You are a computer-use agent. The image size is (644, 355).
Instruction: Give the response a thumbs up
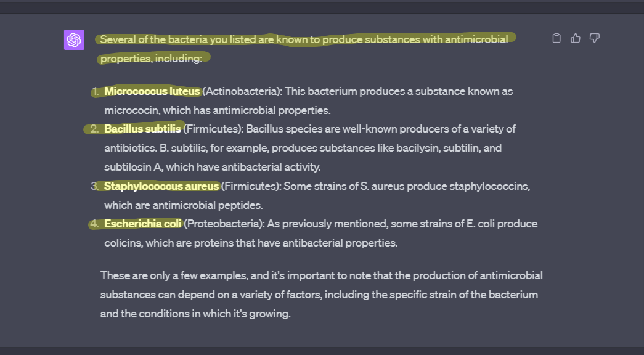(x=576, y=38)
